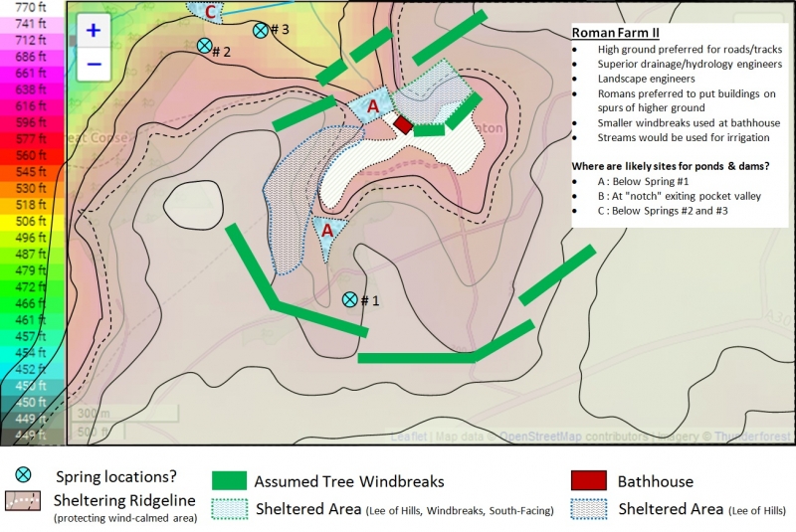The width and height of the screenshot is (796, 532).
Task: Select pond site C near the top
Action: pos(209,12)
